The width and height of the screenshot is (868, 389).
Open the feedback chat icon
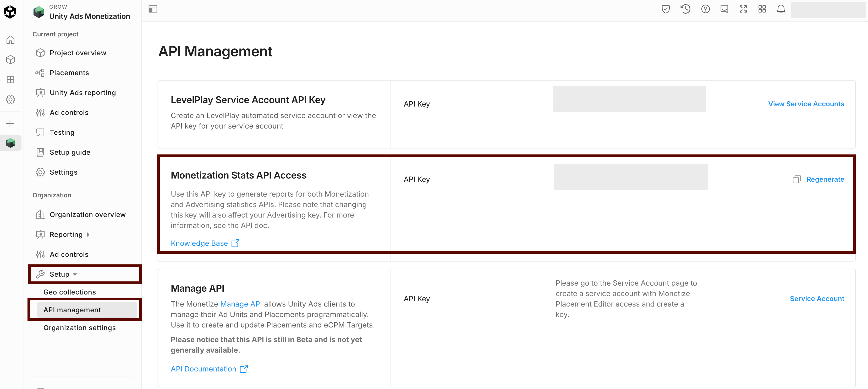point(724,9)
